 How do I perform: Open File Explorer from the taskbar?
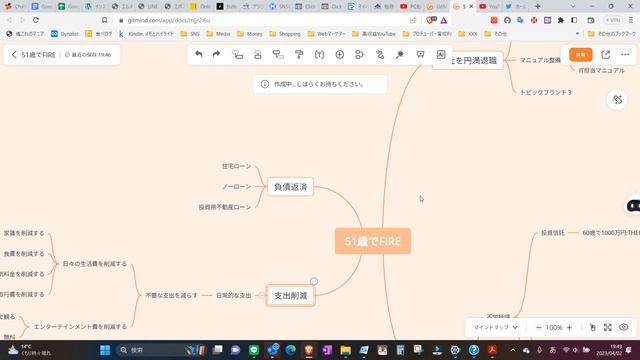pyautogui.click(x=345, y=350)
